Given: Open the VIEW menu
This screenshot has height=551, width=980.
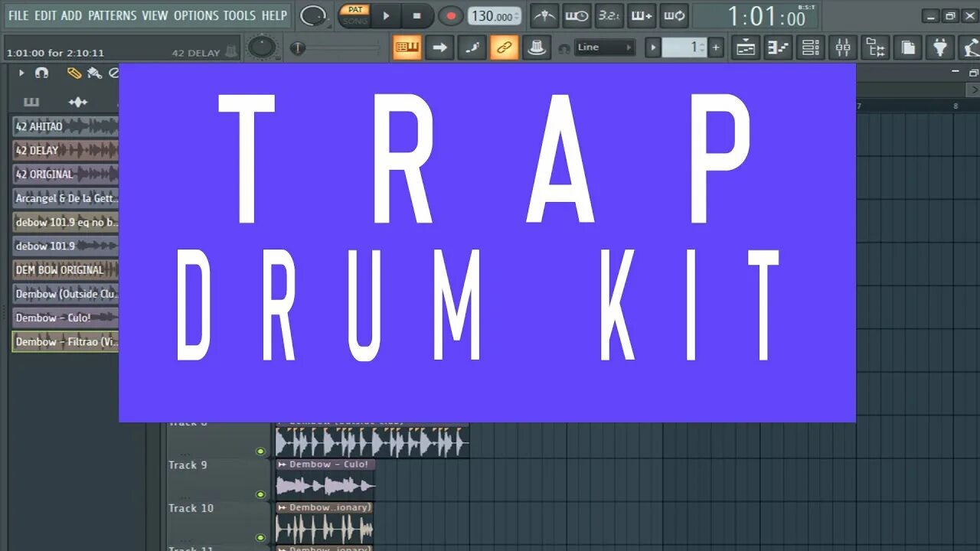Looking at the screenshot, I should (155, 15).
